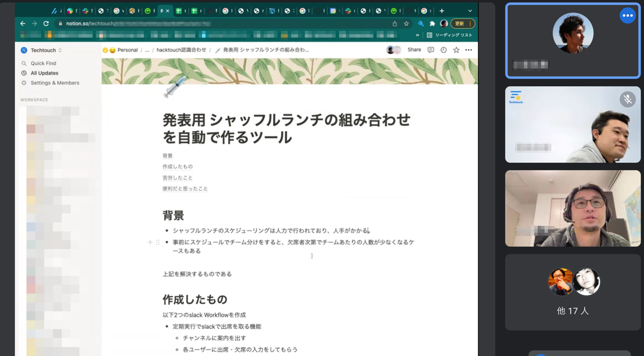Open page history clock icon
This screenshot has height=356, width=644.
[x=443, y=50]
